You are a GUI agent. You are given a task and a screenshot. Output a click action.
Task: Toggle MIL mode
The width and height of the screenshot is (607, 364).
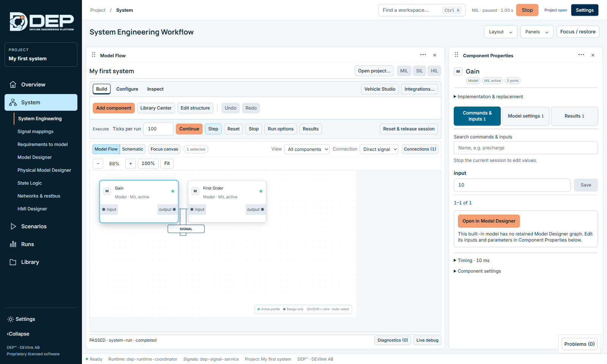coord(404,71)
